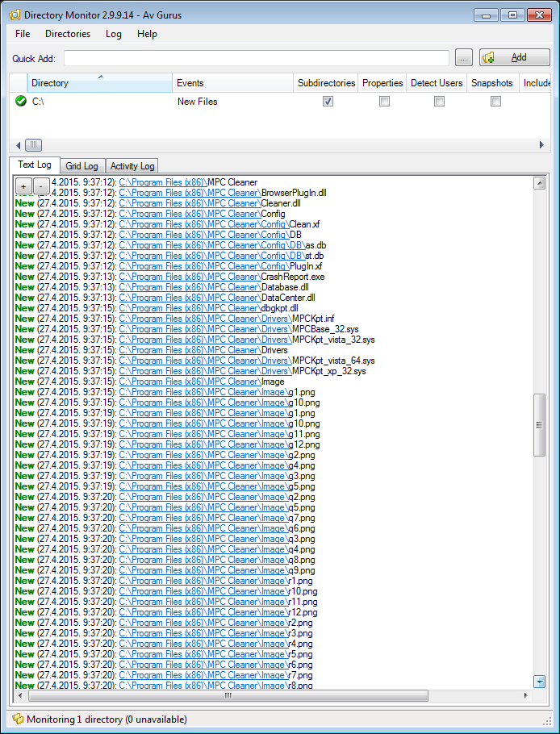Click the Detect Users column header
560x734 pixels.
tap(437, 83)
